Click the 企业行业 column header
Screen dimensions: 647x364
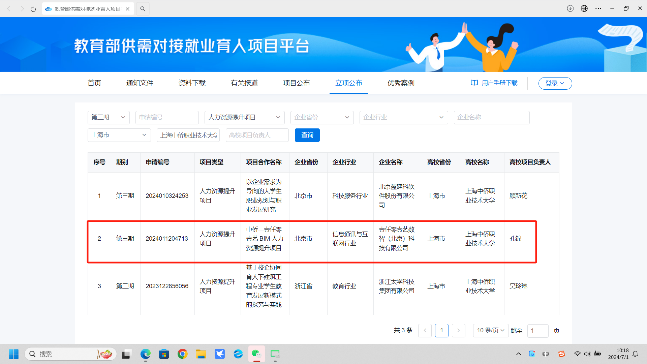pos(344,162)
